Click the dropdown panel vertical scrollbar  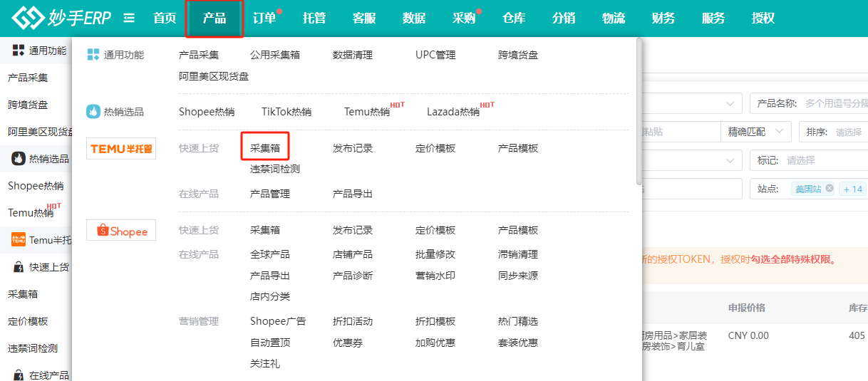coord(639,112)
